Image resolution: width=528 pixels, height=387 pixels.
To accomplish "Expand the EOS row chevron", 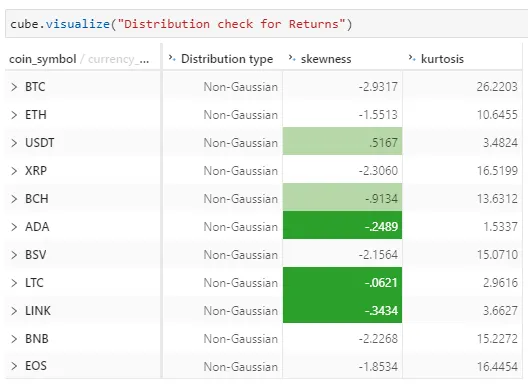I will point(14,366).
